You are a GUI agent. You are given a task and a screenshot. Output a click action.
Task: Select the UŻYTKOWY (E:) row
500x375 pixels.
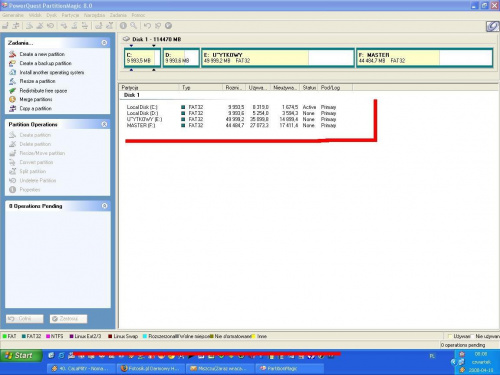point(231,119)
